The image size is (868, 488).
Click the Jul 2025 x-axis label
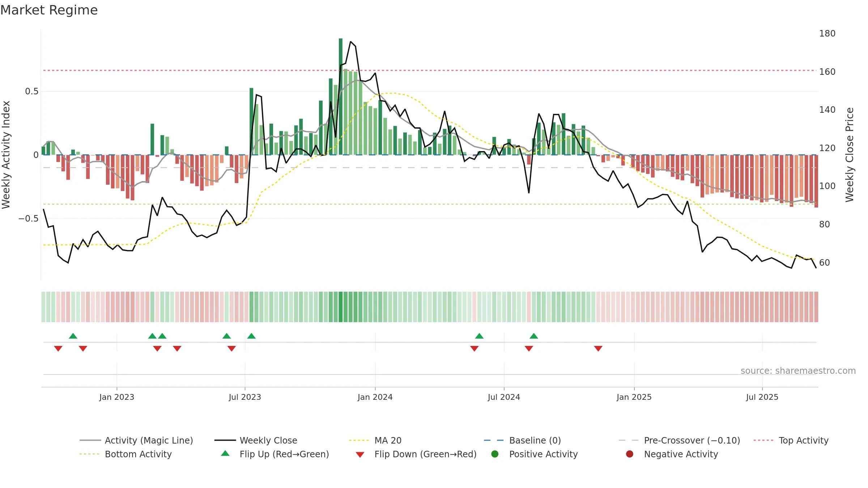click(762, 397)
